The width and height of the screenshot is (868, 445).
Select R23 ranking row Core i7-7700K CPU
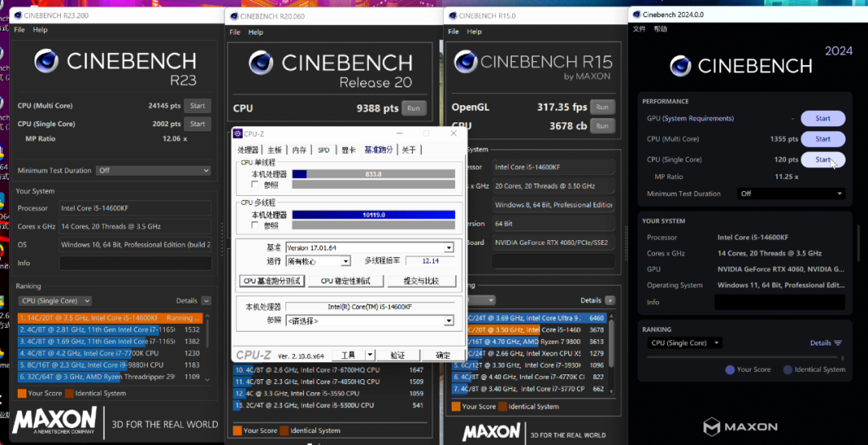coord(110,353)
